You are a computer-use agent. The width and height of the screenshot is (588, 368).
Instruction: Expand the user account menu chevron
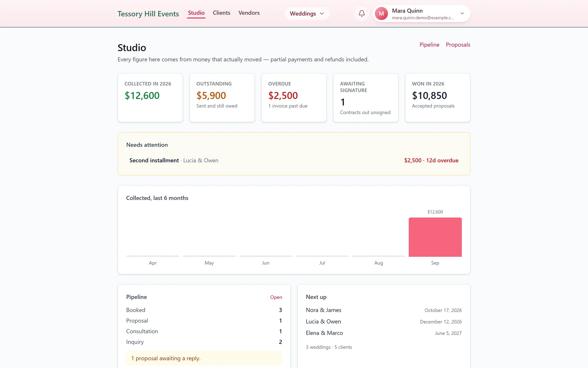[x=462, y=13]
